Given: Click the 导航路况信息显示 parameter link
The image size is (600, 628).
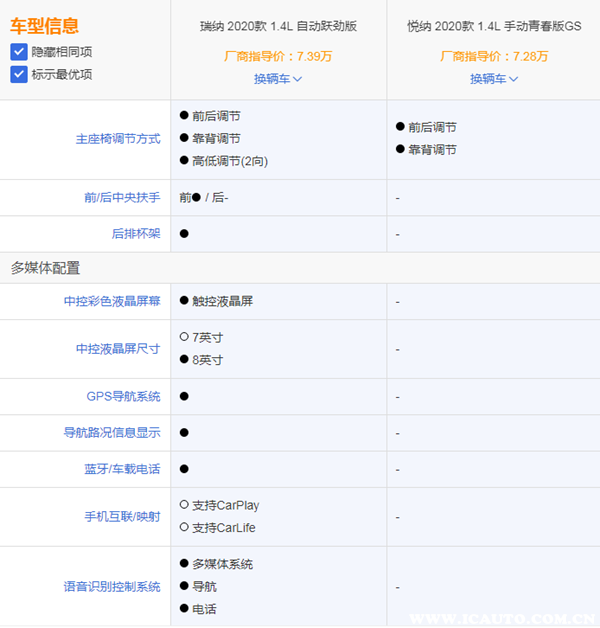Looking at the screenshot, I should point(111,433).
